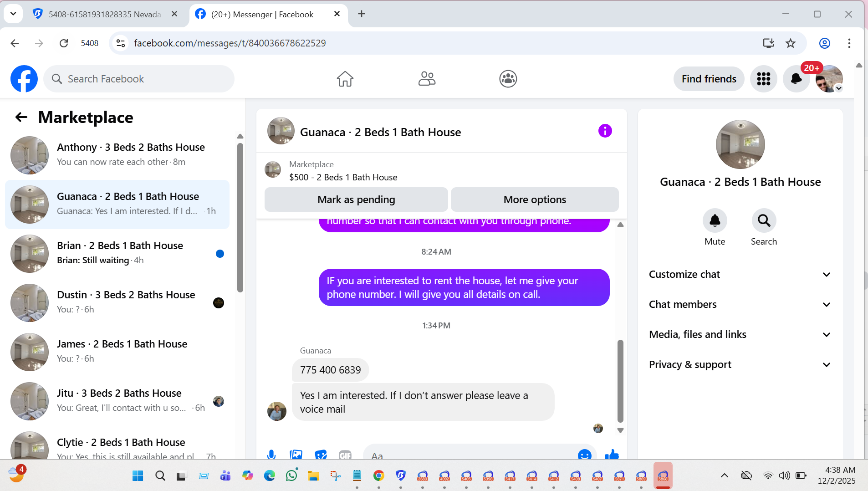Search within the conversation
Screen dimensions: 868x491
[764, 220]
